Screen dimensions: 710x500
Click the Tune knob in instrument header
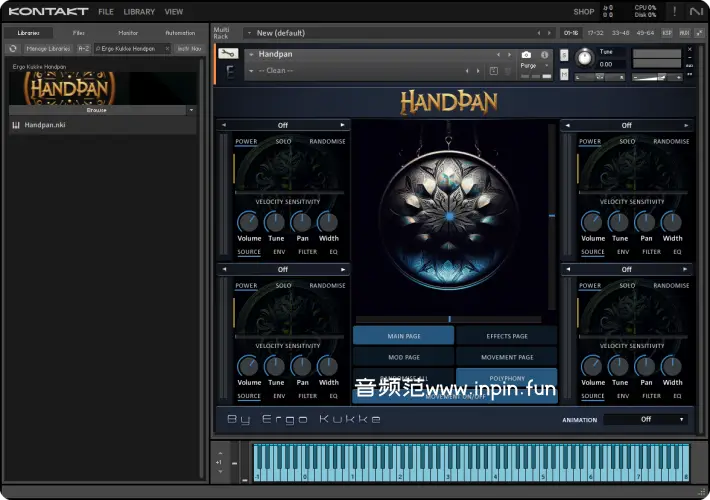pyautogui.click(x=584, y=59)
